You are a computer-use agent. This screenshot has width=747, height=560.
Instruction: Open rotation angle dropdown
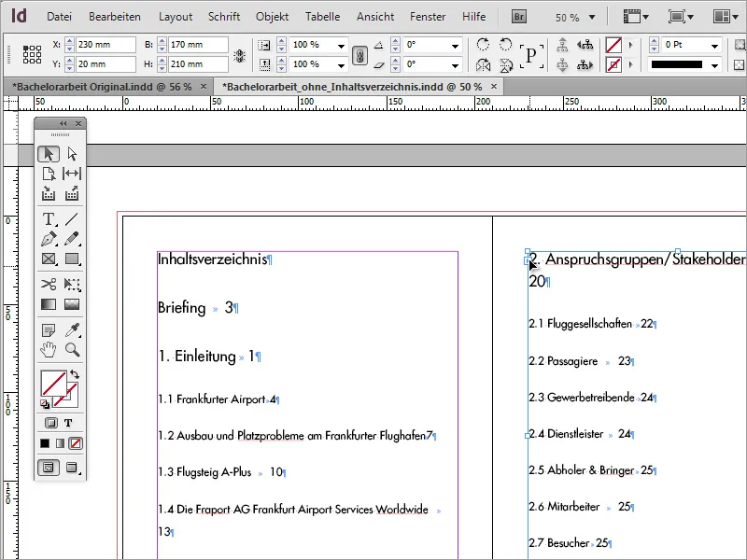455,46
